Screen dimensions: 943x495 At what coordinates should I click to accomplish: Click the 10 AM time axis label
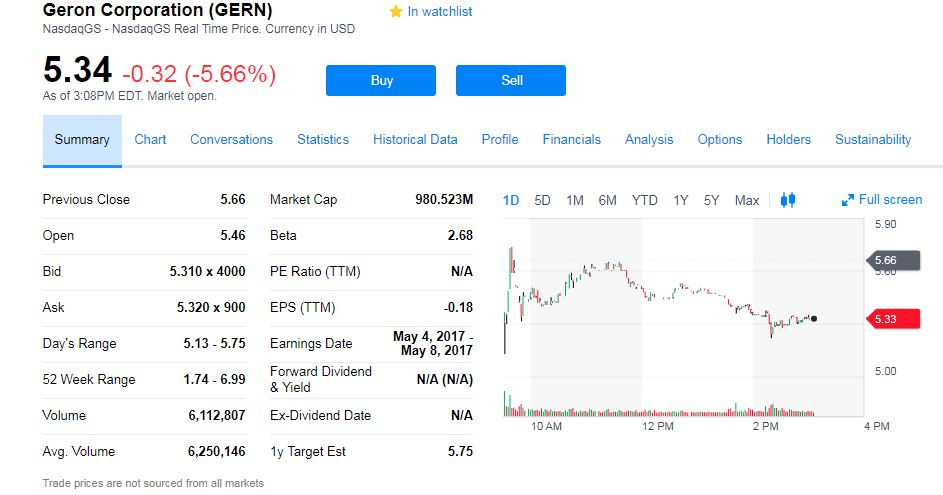546,426
